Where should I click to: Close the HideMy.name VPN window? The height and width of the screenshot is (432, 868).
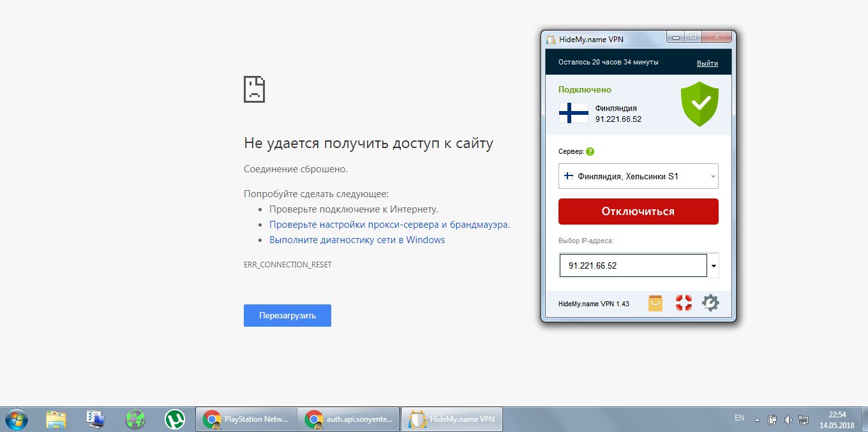(717, 37)
